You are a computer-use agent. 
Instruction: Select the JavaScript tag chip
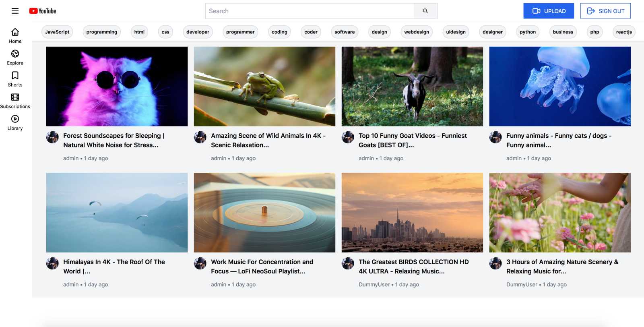tap(57, 32)
